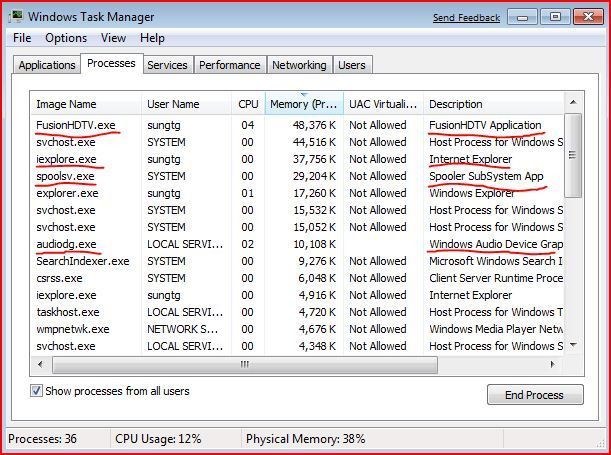Click Processes: 36 in status bar
611x455 pixels.
tap(42, 439)
